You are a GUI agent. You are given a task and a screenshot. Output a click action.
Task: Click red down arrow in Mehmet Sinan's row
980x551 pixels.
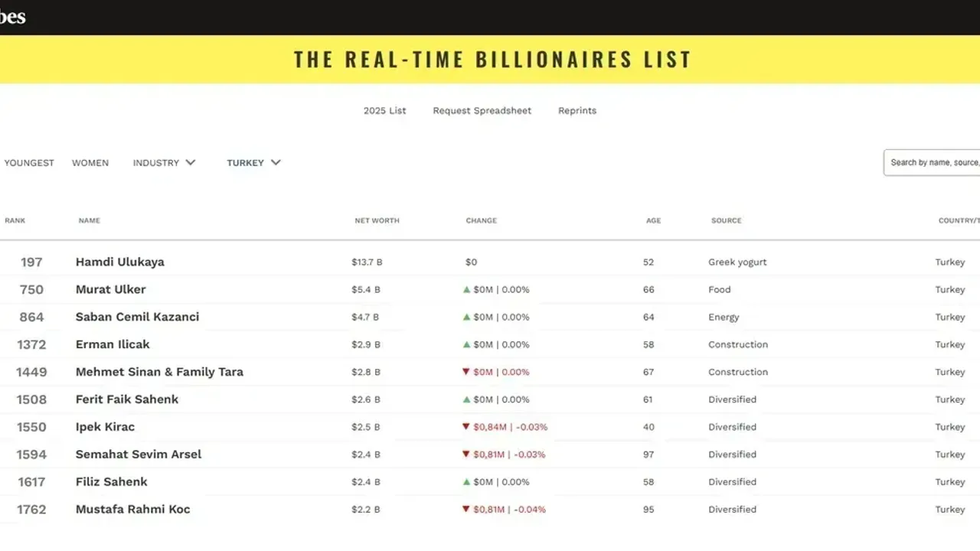point(465,372)
